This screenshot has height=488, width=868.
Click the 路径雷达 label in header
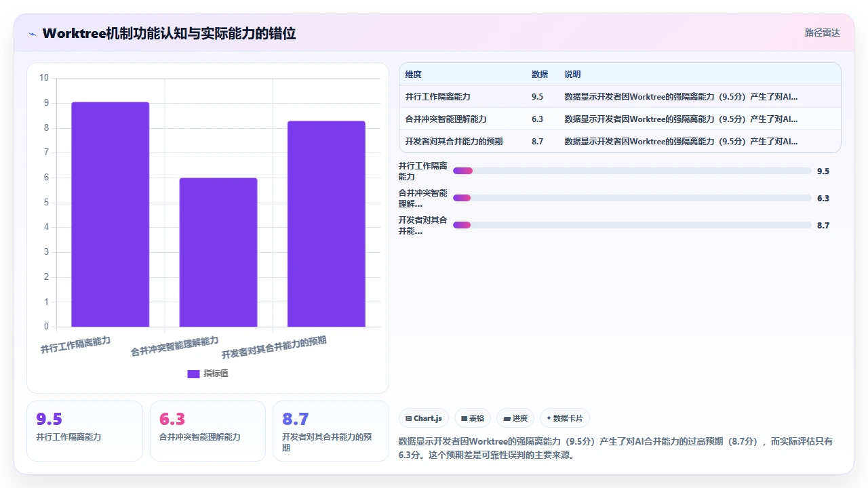[x=822, y=33]
